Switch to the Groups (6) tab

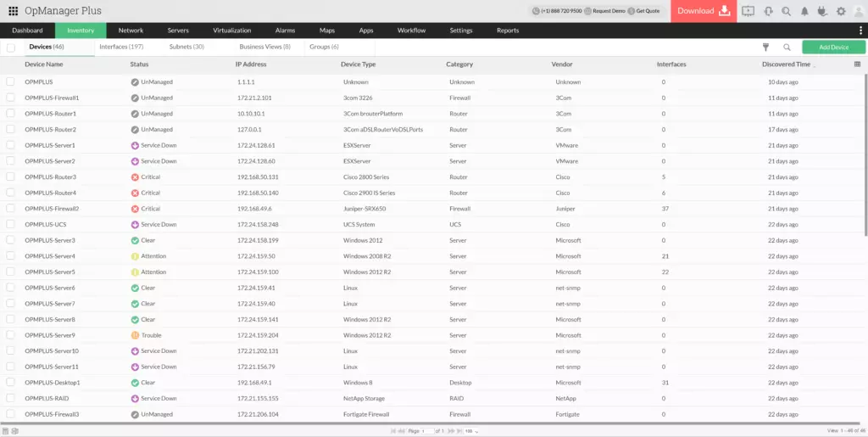[324, 47]
